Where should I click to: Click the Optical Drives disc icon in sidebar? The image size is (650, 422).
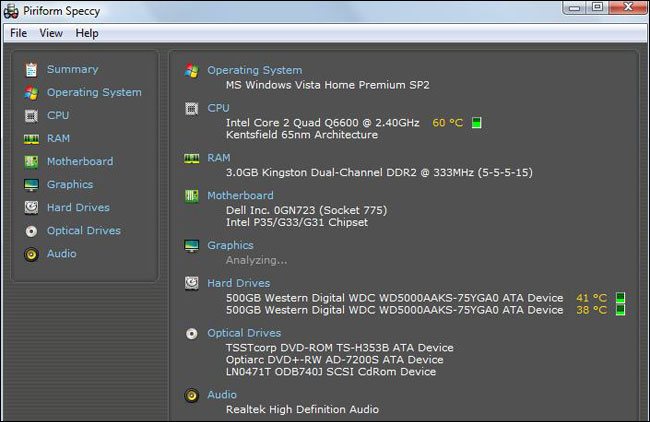point(31,231)
